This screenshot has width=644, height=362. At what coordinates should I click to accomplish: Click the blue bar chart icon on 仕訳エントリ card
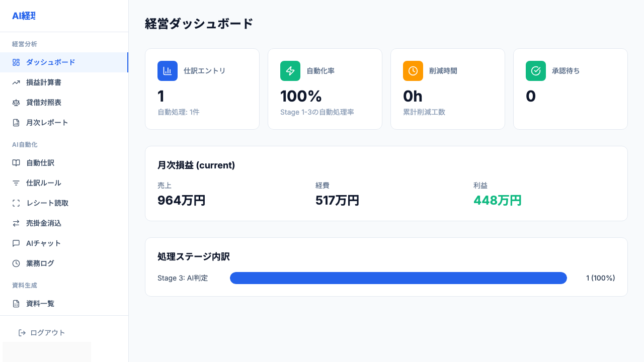tap(168, 71)
